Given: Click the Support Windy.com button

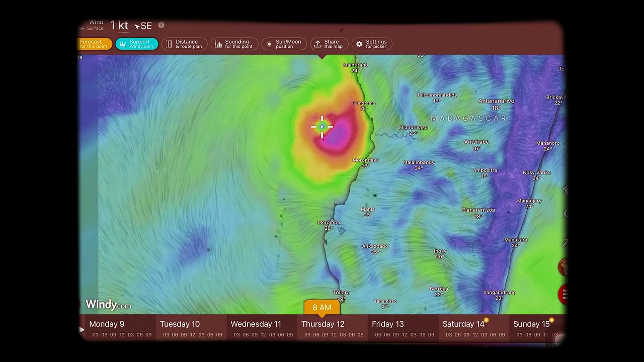Looking at the screenshot, I should (x=137, y=44).
